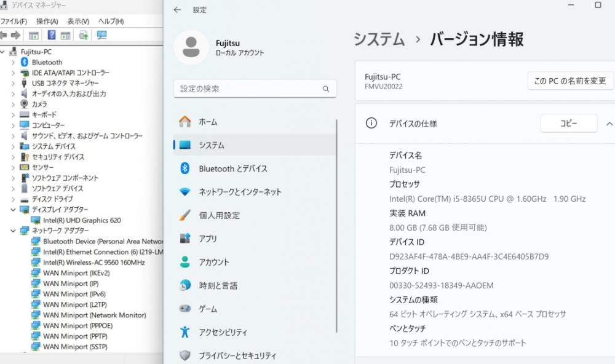
Task: Collapse the ディスプレイ アダプター category
Action: click(x=14, y=210)
